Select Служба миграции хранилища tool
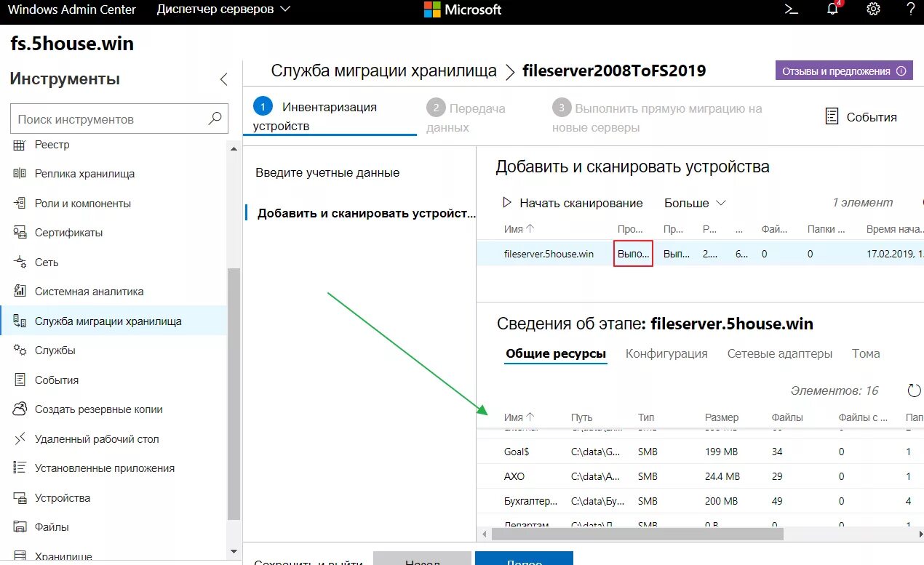 (x=114, y=321)
